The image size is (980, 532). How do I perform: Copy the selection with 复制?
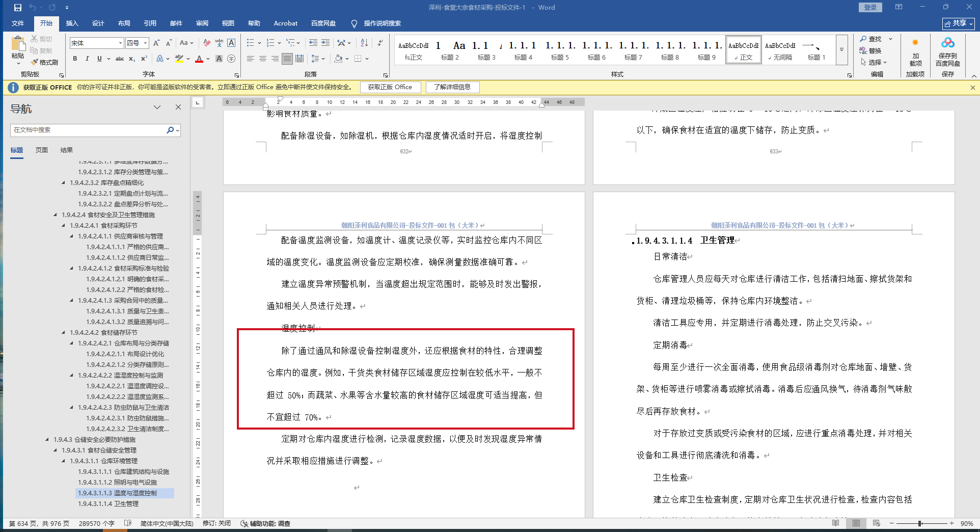[41, 50]
